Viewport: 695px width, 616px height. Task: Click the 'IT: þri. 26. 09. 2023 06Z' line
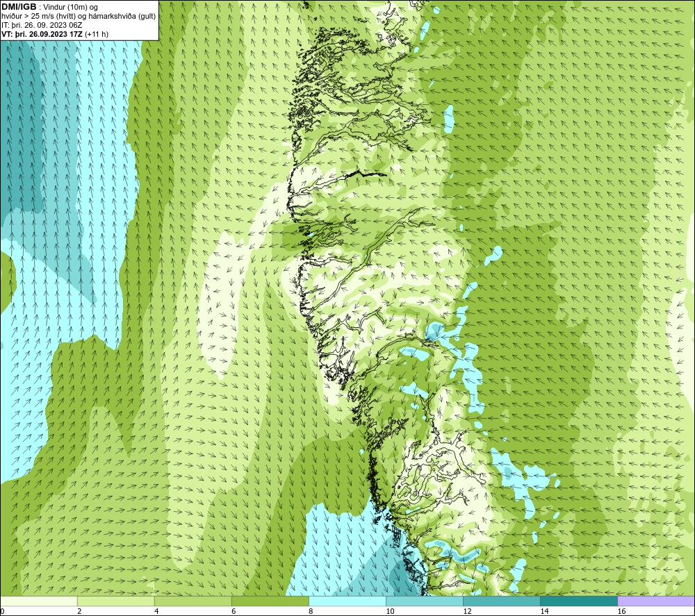[42, 25]
